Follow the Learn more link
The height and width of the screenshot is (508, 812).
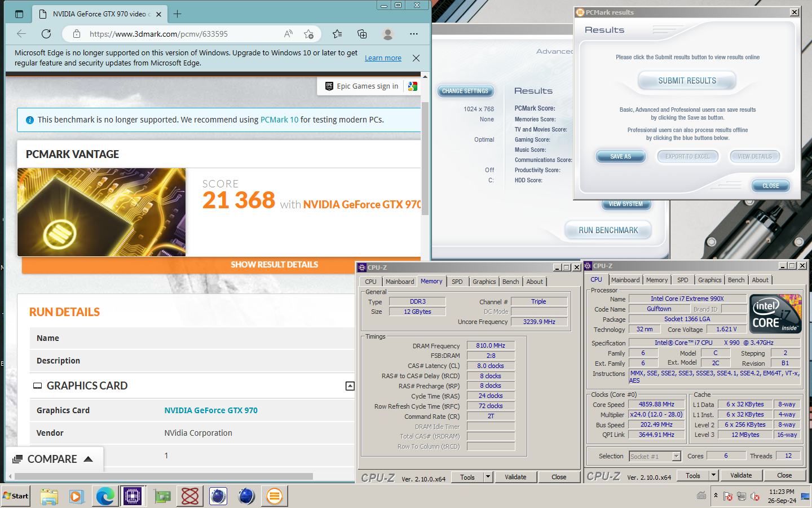[x=383, y=58]
